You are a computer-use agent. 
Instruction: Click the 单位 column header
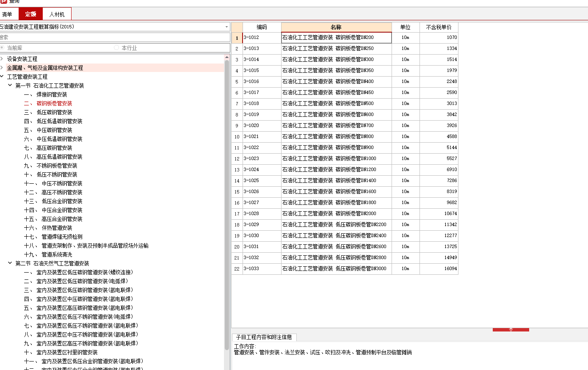[x=406, y=27]
